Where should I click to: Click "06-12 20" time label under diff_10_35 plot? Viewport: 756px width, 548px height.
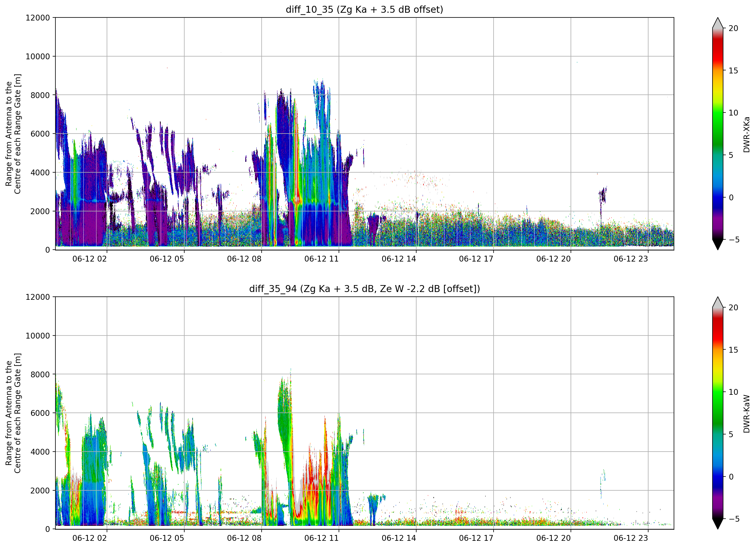point(554,259)
